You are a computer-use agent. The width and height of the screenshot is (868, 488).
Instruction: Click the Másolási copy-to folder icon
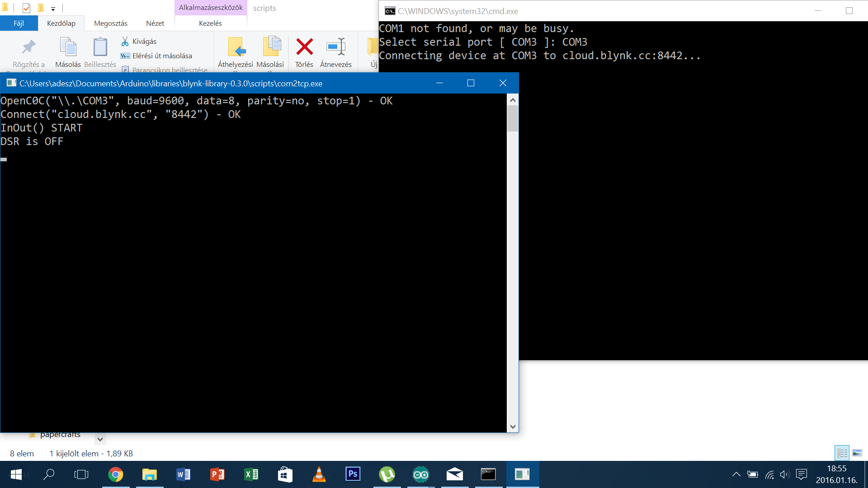(270, 47)
